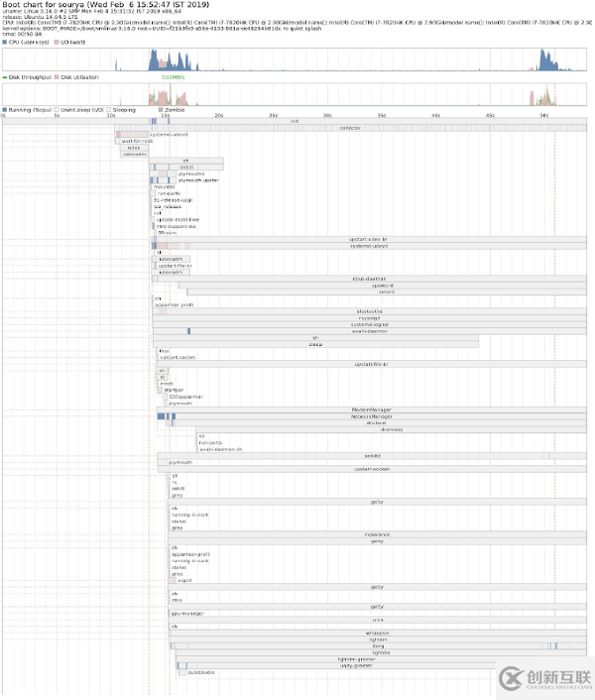Viewport: 595px width, 700px height.
Task: Click the gray Zombie legend swatch
Action: [x=161, y=110]
